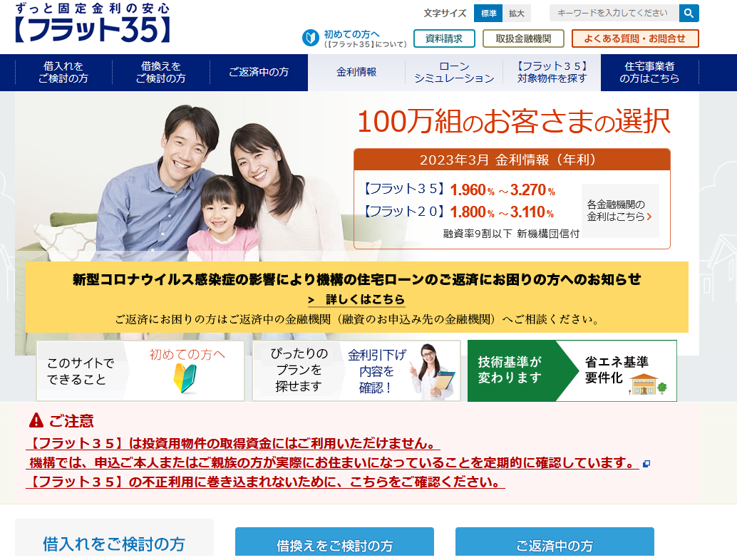Click the beginner mark icon beside 初めての方へ
Viewport: 737px width, 560px height.
click(311, 38)
